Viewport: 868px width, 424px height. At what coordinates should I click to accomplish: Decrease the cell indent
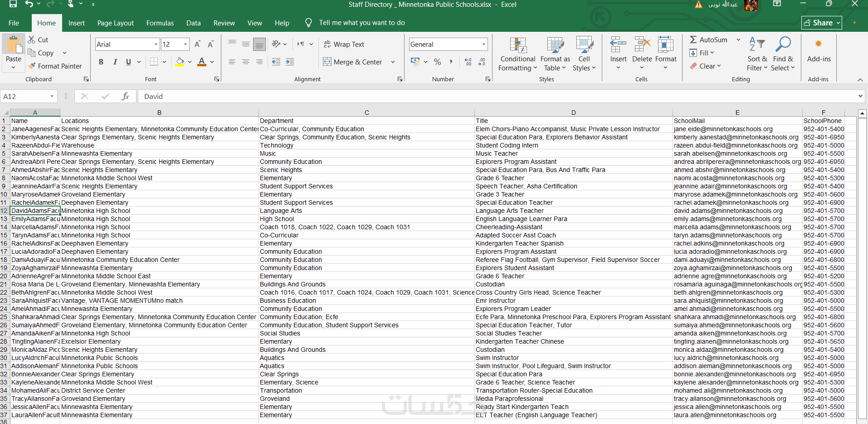tap(276, 62)
